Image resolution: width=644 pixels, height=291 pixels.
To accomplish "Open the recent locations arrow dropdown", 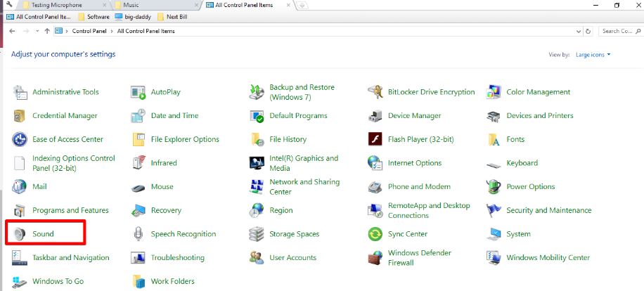I will tap(37, 31).
